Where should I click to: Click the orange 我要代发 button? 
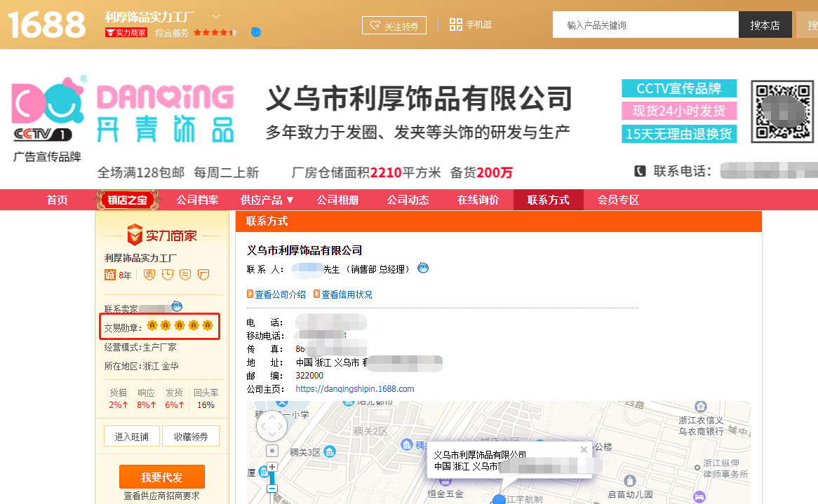(162, 477)
